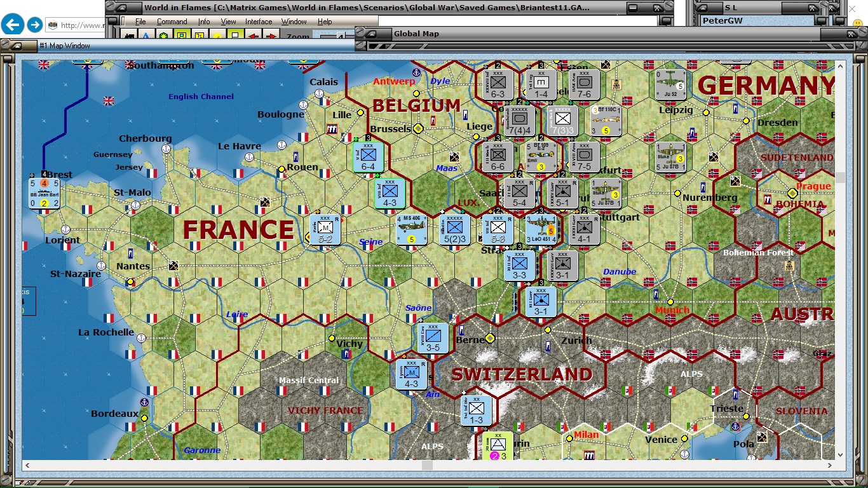This screenshot has height=488, width=868.
Task: Click the Antwerp port anchor icon
Action: [x=417, y=73]
